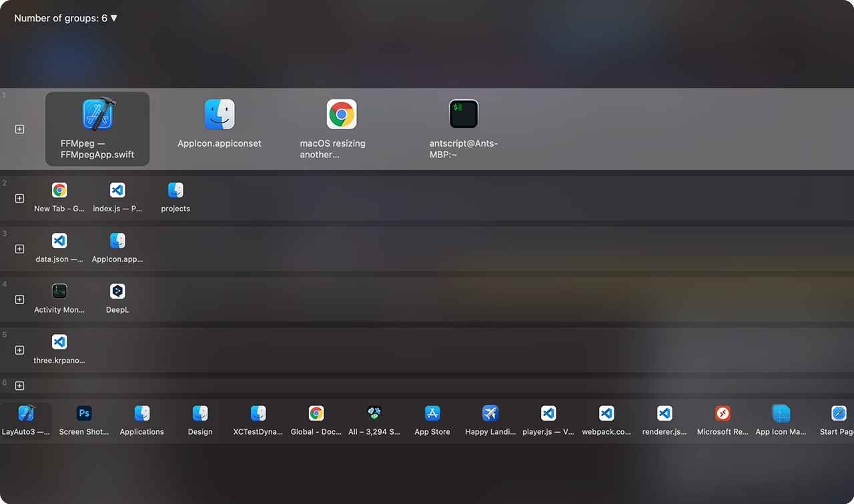
Task: Click the Finder Design window
Action: [x=200, y=421]
